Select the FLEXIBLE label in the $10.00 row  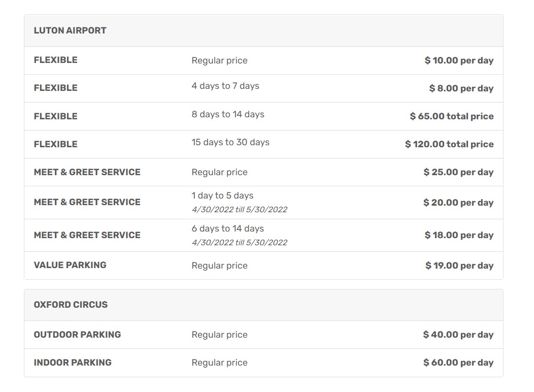coord(55,60)
